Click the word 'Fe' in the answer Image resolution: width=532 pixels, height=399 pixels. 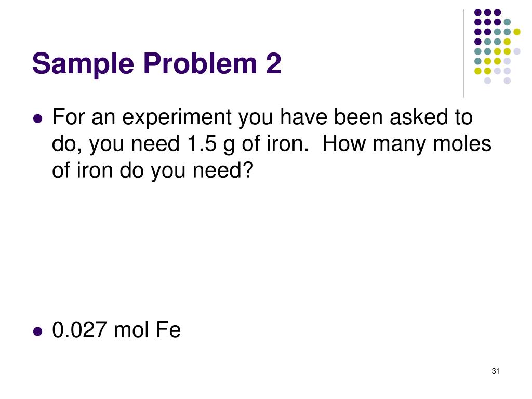point(168,330)
